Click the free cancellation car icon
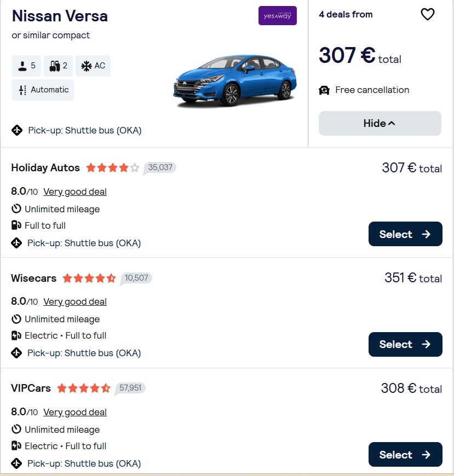The width and height of the screenshot is (454, 476). coord(324,90)
